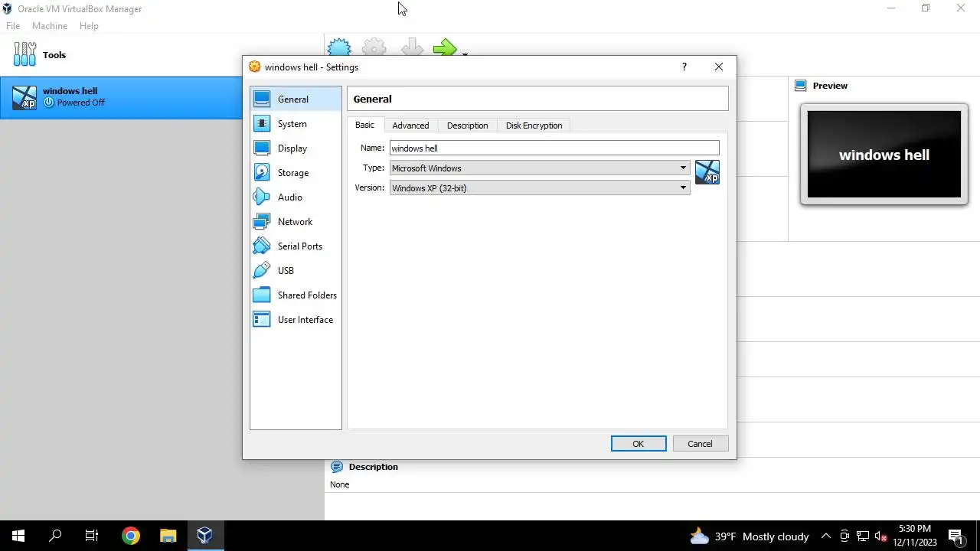Click the Discard arrow toolbar icon
Image resolution: width=980 pixels, height=551 pixels.
(x=412, y=47)
